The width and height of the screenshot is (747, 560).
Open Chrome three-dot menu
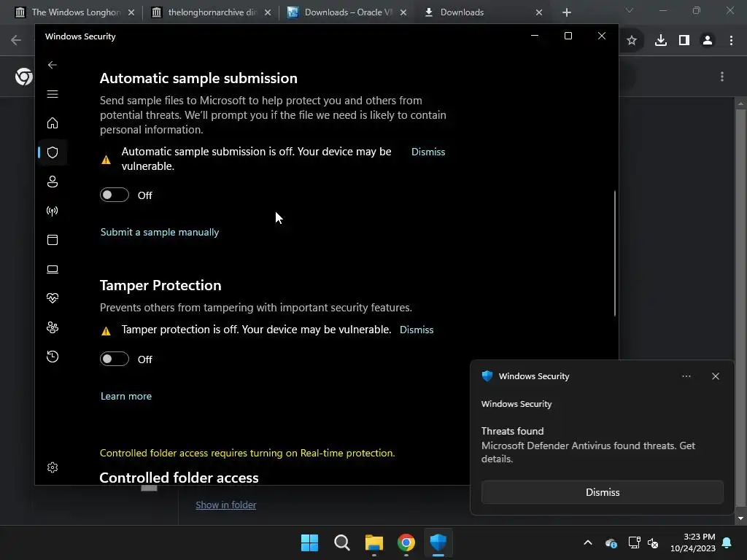pos(731,41)
